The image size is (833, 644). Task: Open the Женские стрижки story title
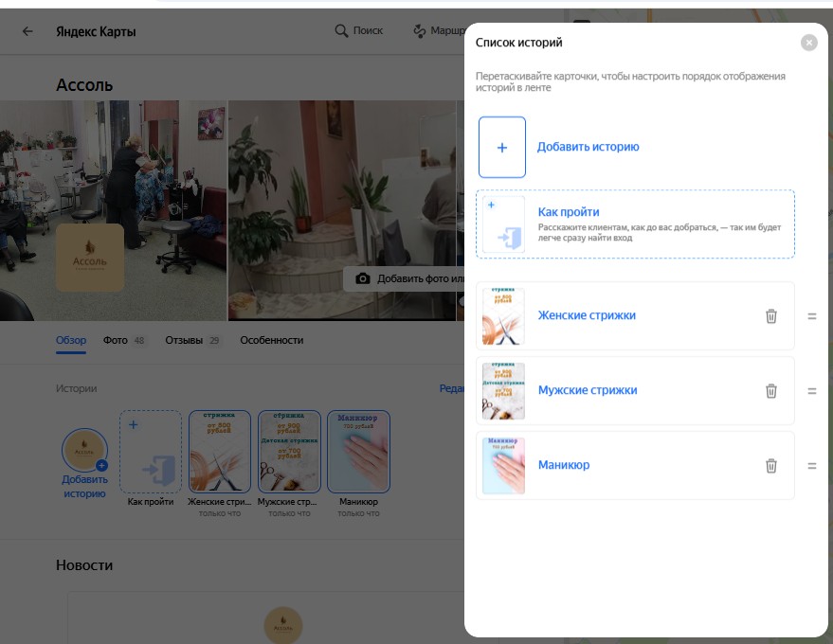[587, 315]
